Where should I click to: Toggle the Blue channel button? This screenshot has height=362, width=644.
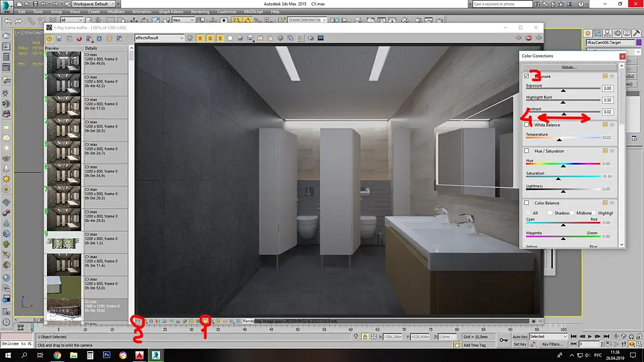(x=220, y=38)
